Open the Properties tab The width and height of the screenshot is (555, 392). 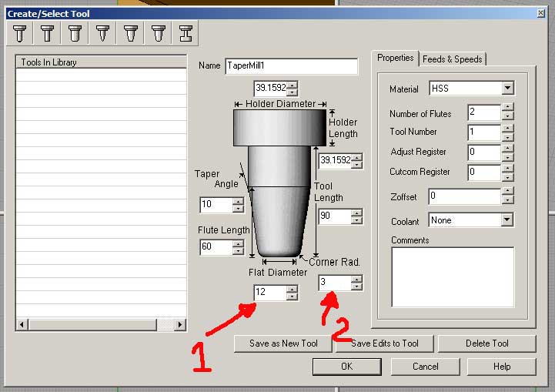pyautogui.click(x=396, y=59)
